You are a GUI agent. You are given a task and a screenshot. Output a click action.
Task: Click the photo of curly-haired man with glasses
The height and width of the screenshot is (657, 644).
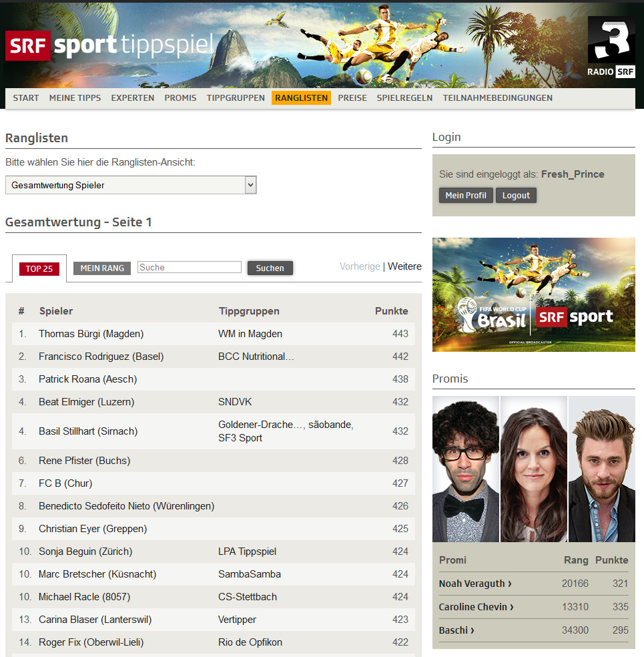(x=466, y=469)
